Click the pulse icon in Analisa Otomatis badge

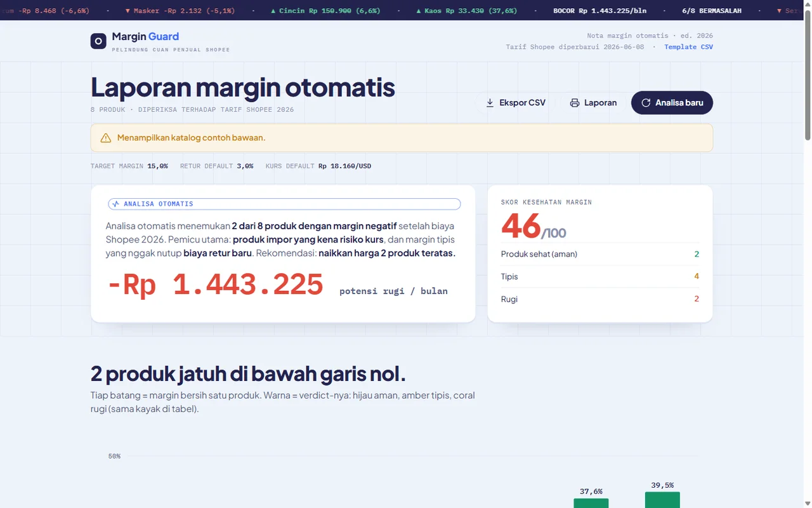[x=115, y=204]
